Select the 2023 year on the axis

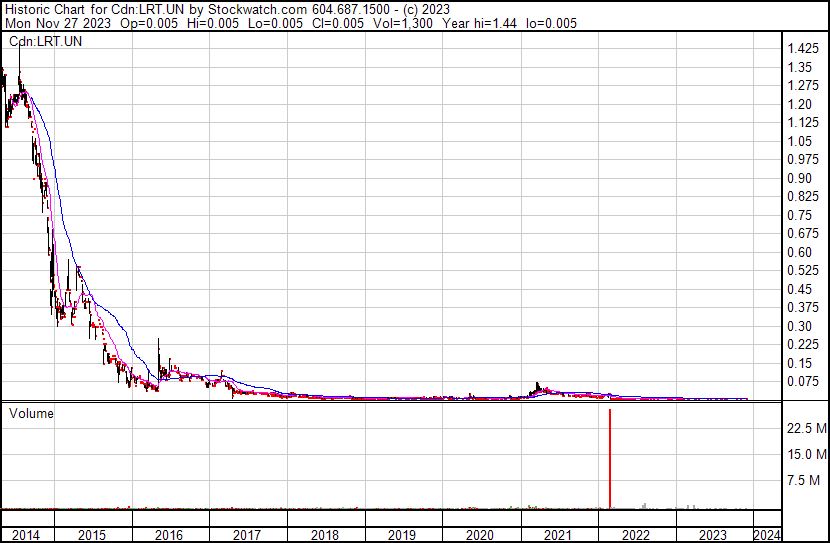click(x=713, y=535)
